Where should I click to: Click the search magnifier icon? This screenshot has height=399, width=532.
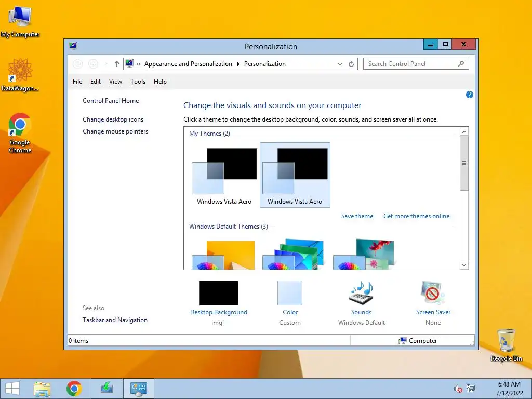[461, 63]
